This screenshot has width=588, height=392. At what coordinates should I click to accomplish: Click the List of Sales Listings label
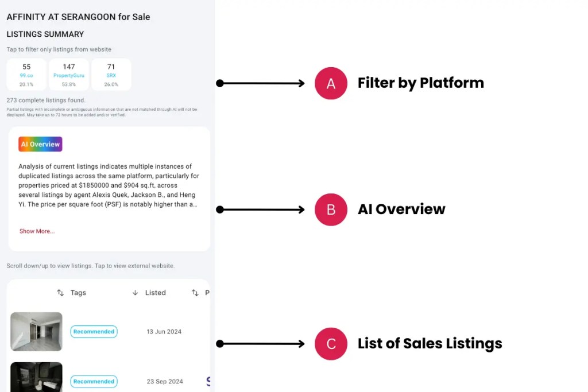[430, 344]
